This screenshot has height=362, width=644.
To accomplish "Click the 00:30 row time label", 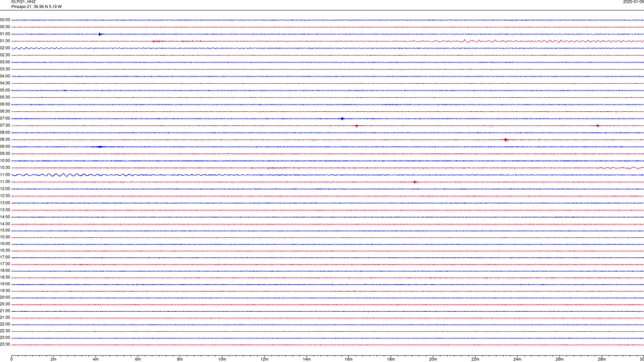I will pyautogui.click(x=5, y=27).
